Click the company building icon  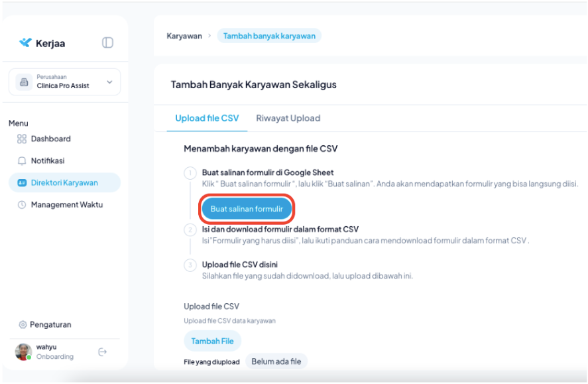tap(25, 82)
